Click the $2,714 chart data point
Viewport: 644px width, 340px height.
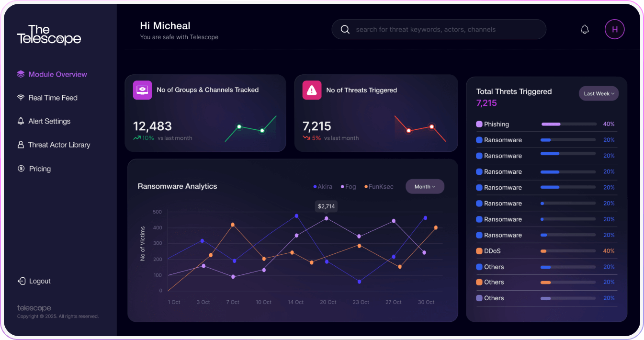327,218
